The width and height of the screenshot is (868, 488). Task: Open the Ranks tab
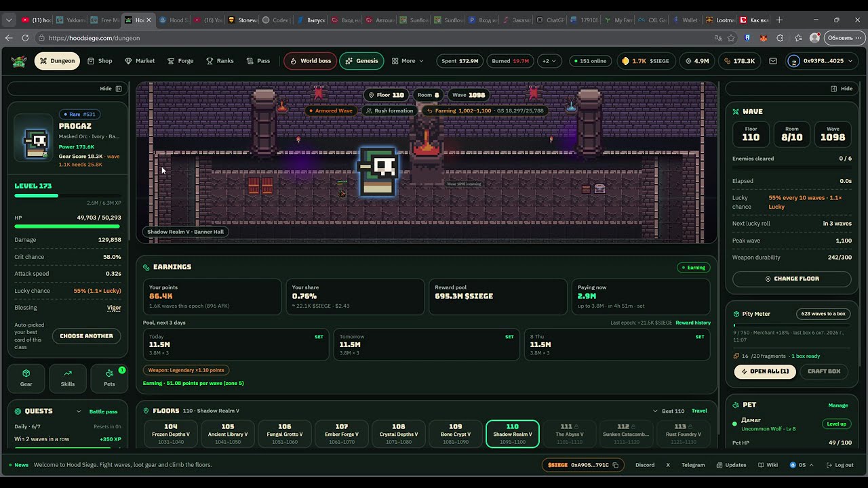pyautogui.click(x=220, y=61)
